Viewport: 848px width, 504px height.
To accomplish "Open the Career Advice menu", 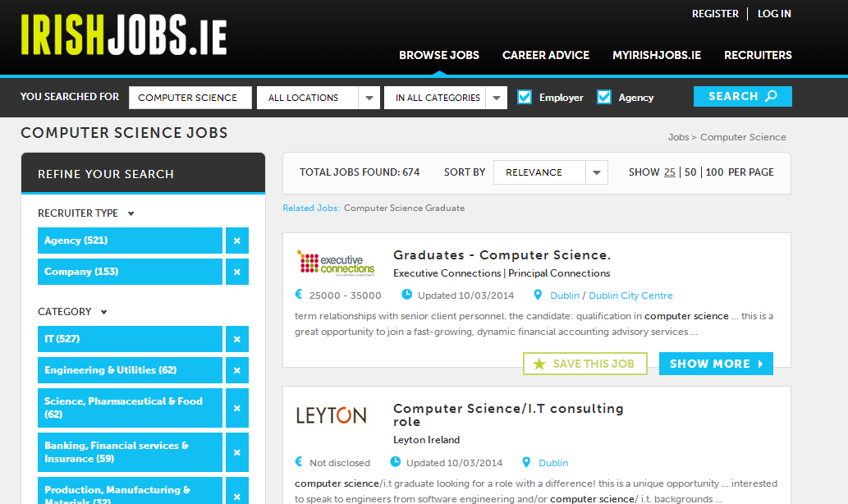I will (x=546, y=55).
